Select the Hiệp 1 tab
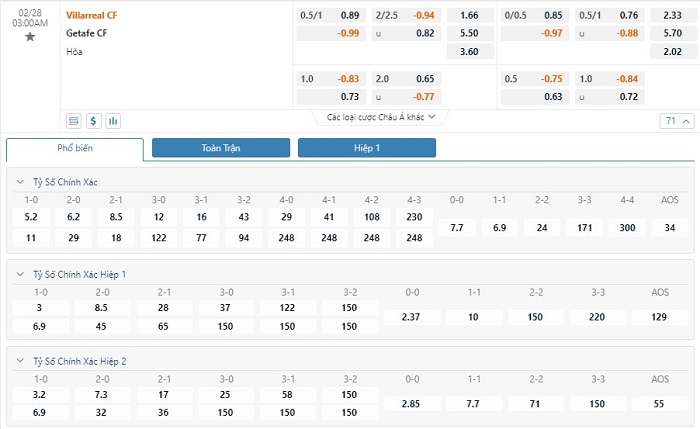Image resolution: width=700 pixels, height=429 pixels. click(x=366, y=148)
